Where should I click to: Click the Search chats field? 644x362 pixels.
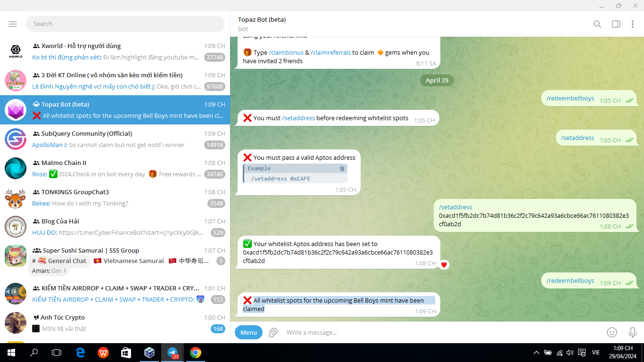coord(125,24)
